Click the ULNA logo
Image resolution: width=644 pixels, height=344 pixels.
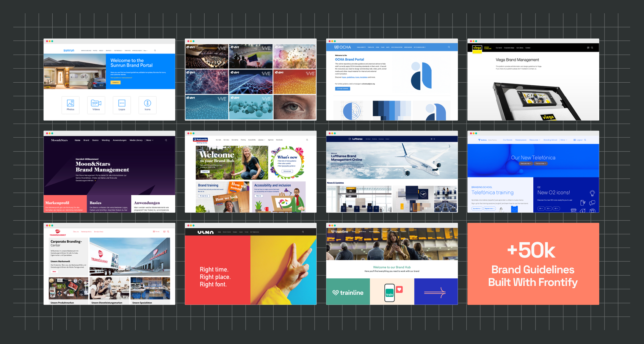pyautogui.click(x=205, y=232)
